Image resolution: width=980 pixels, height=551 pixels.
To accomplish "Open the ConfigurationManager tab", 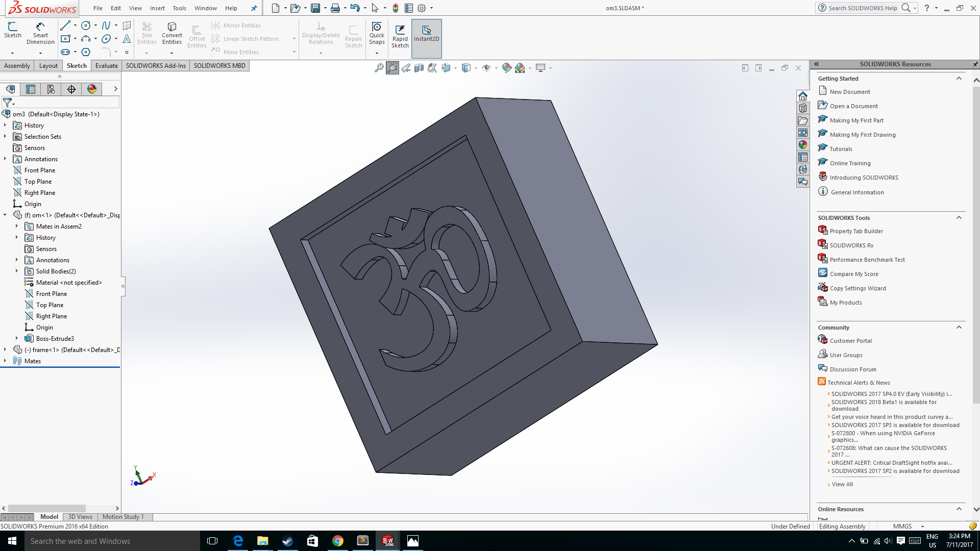I will point(51,89).
